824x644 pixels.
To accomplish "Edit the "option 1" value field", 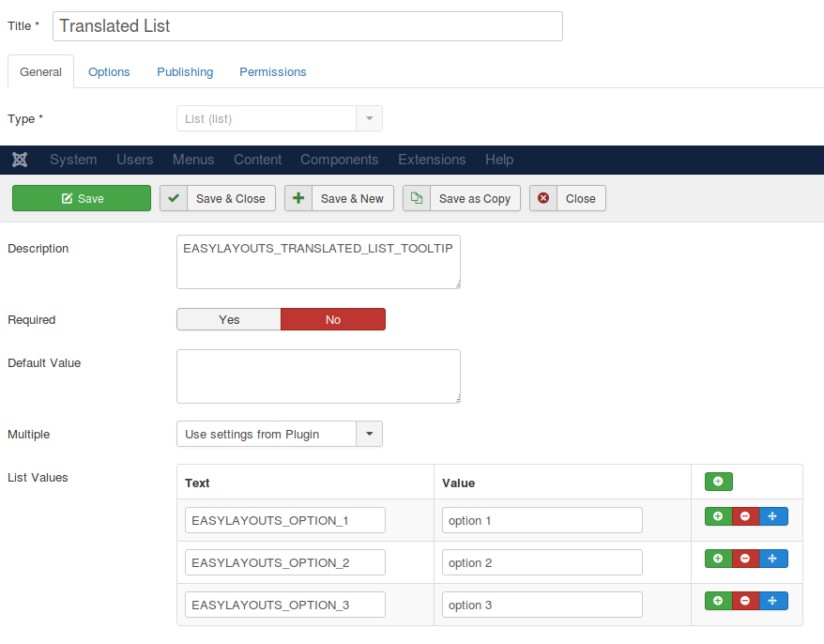I will pos(542,520).
